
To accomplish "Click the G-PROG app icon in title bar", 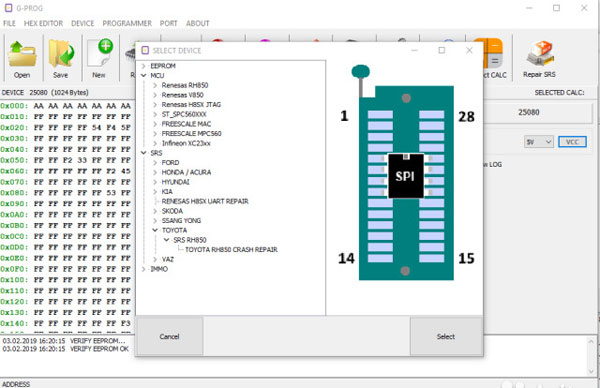I will (8, 8).
